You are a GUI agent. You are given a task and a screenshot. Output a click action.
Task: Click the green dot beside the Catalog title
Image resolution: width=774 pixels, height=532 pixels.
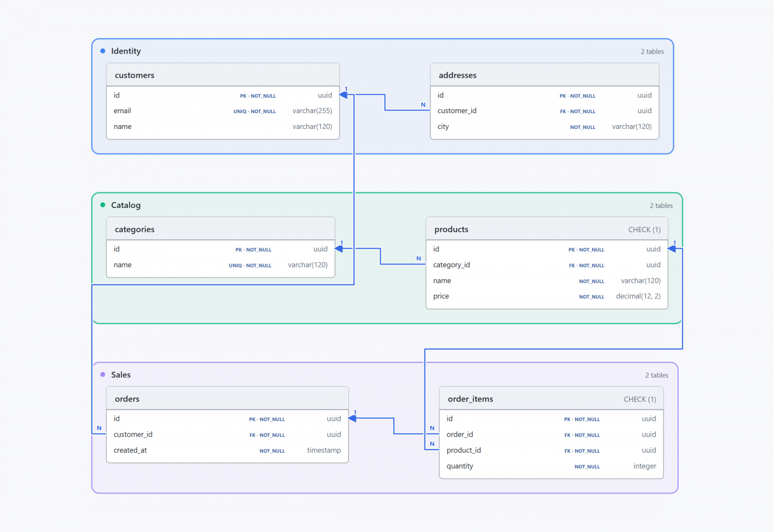click(x=103, y=204)
